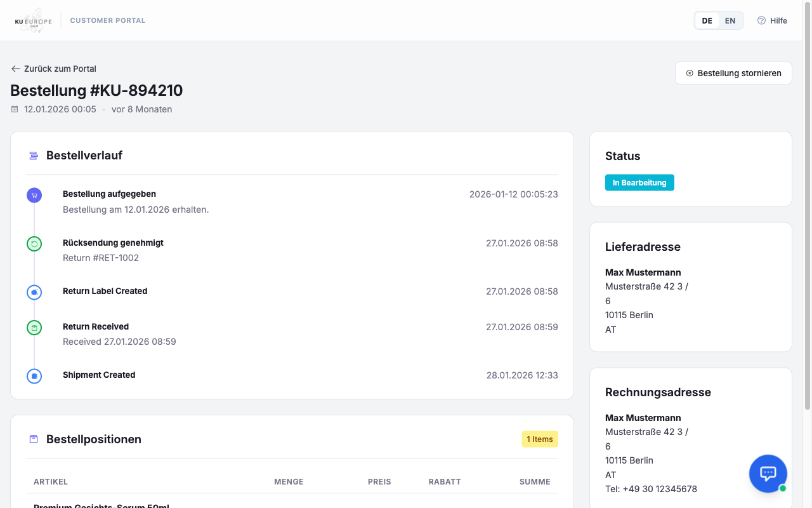Go back via Zurück zum Portal
The height and width of the screenshot is (508, 812).
pos(54,69)
